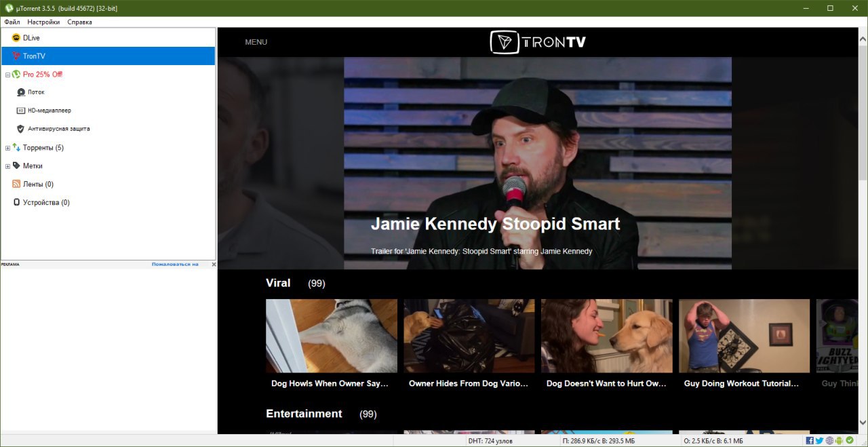Open the Настройки menu

click(x=43, y=22)
